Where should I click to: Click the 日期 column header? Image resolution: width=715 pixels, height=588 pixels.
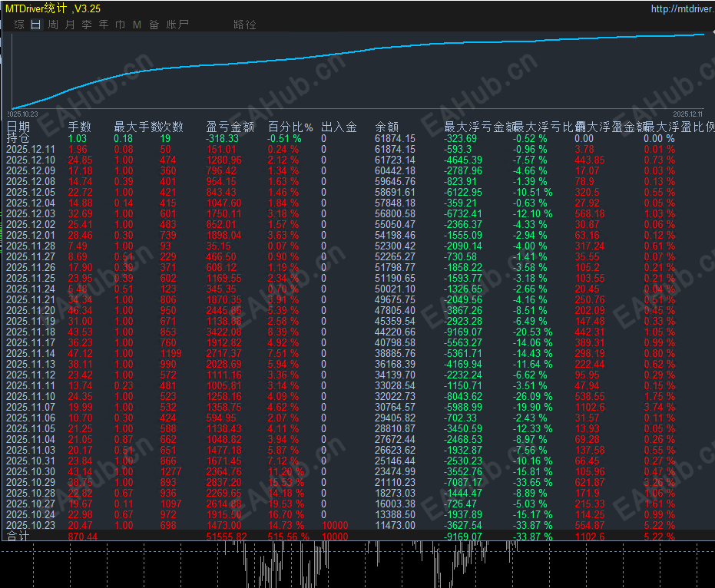click(x=18, y=127)
